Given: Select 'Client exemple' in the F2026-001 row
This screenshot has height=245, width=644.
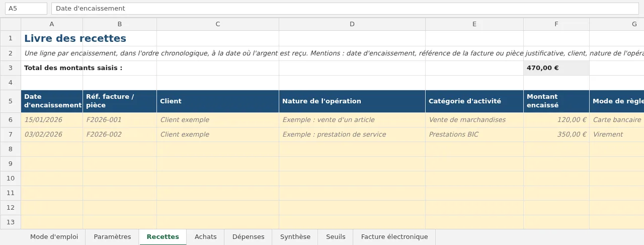Looking at the screenshot, I should tap(218, 120).
